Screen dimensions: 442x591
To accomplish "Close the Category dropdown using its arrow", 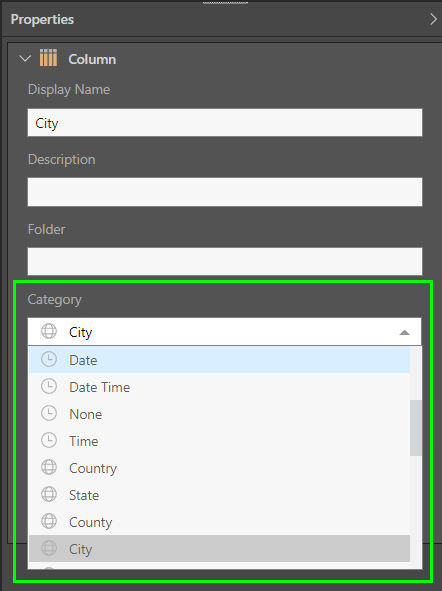I will (x=404, y=332).
